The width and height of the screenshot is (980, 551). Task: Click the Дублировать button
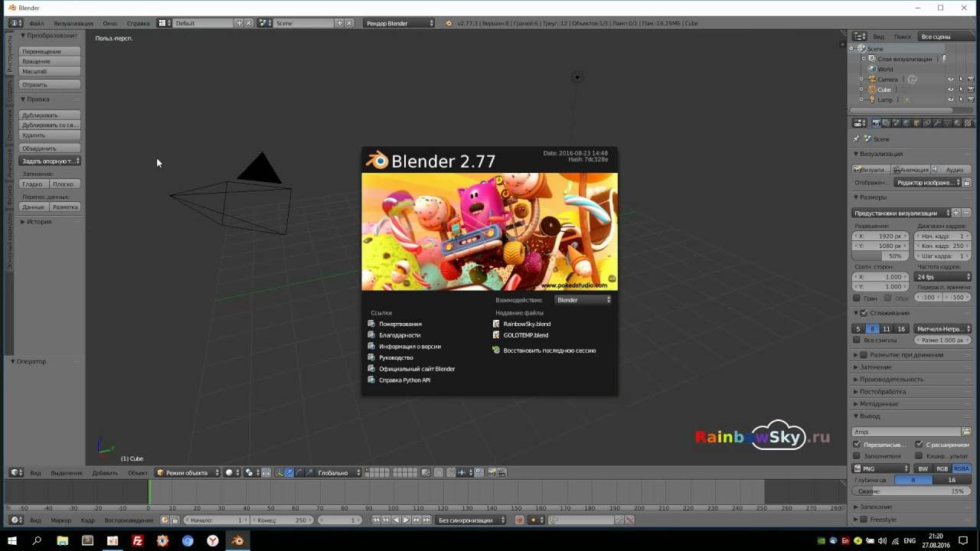51,116
